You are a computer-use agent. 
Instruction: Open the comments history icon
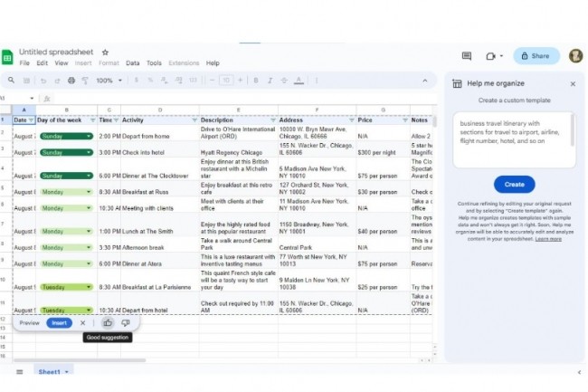click(x=466, y=56)
